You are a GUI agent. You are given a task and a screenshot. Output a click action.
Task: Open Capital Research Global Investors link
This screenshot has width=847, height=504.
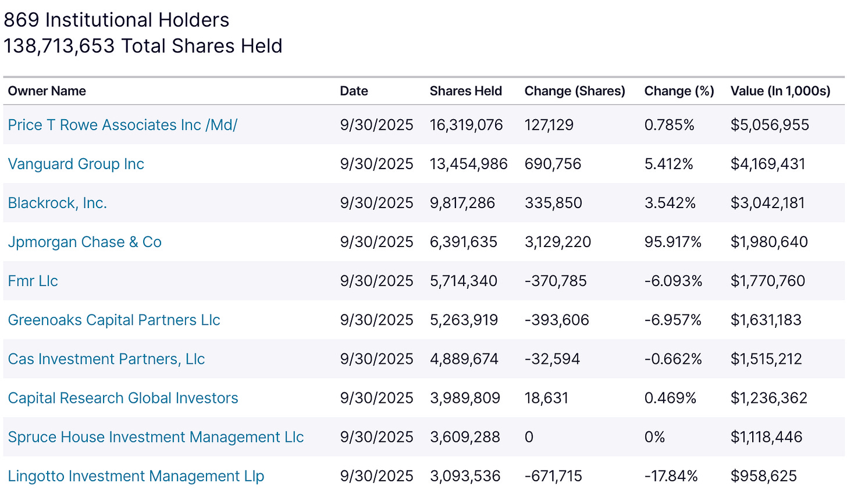pyautogui.click(x=123, y=398)
